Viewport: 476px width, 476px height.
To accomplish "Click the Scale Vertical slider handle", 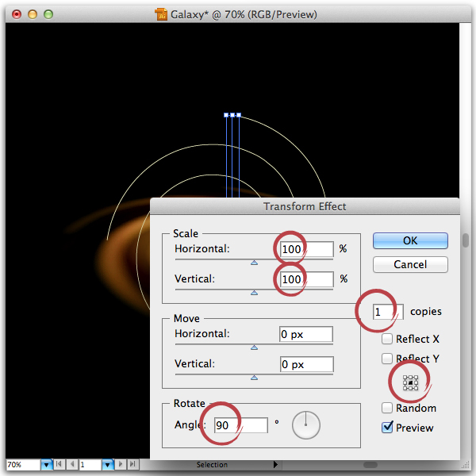I will [x=254, y=293].
